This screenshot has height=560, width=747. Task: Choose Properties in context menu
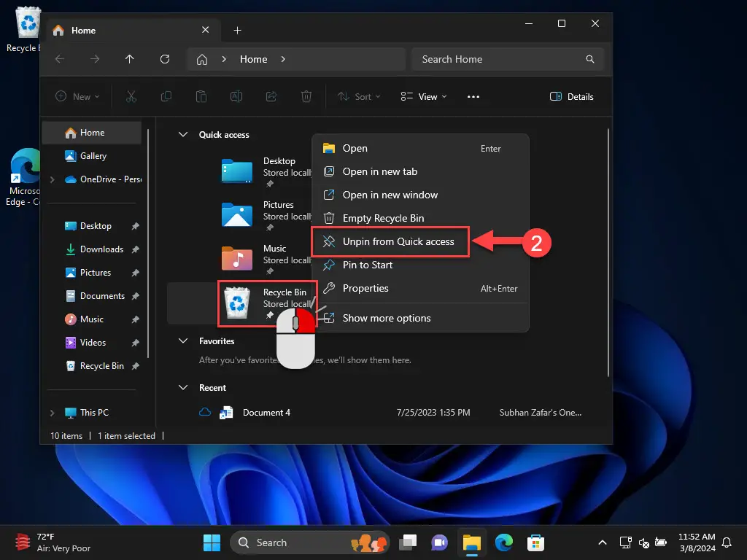(420, 289)
